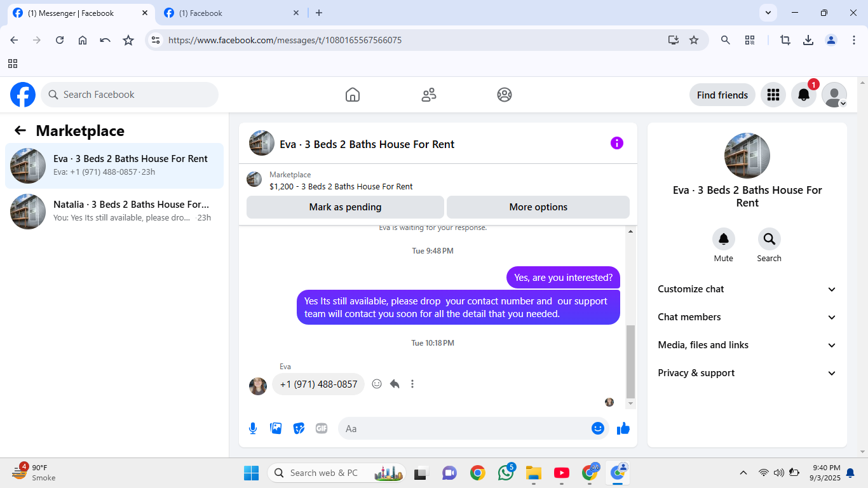
Task: Choose a GIF icon
Action: tap(322, 428)
